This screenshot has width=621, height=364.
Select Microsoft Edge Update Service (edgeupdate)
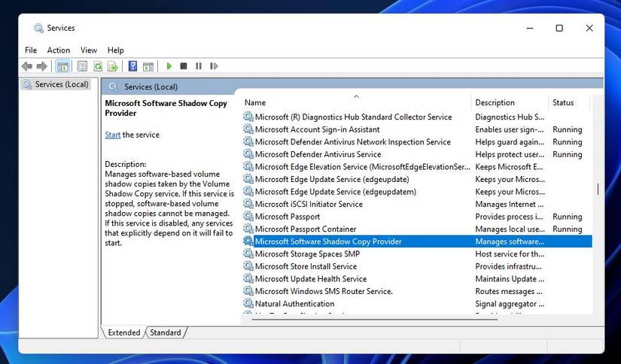[332, 179]
